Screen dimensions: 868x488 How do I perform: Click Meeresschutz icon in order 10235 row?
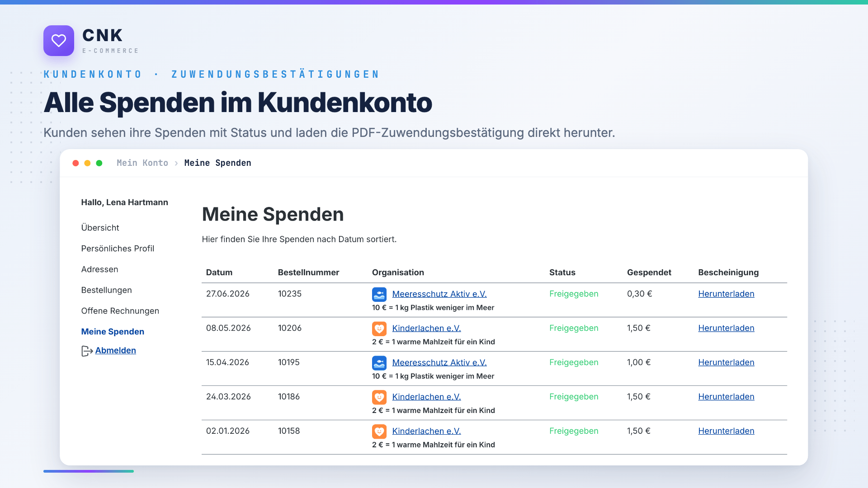pos(379,294)
